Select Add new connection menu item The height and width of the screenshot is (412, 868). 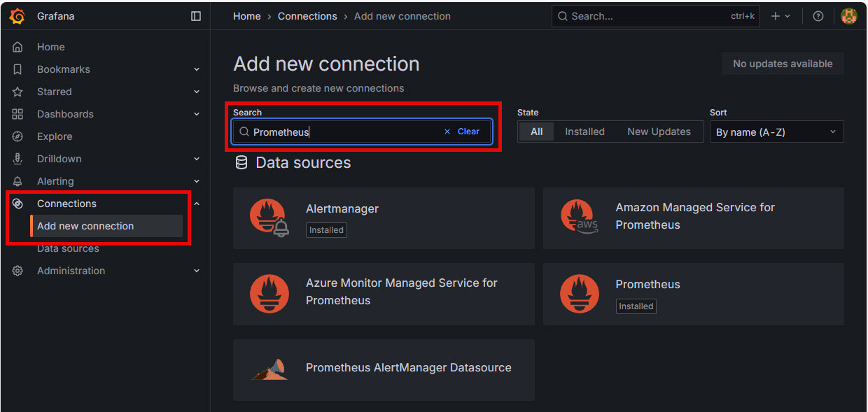click(106, 226)
